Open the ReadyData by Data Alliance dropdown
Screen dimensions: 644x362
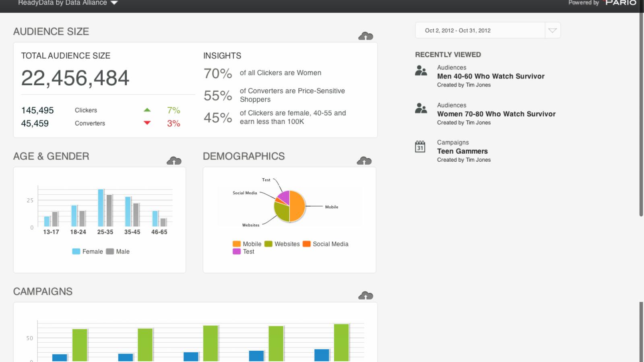tap(68, 3)
